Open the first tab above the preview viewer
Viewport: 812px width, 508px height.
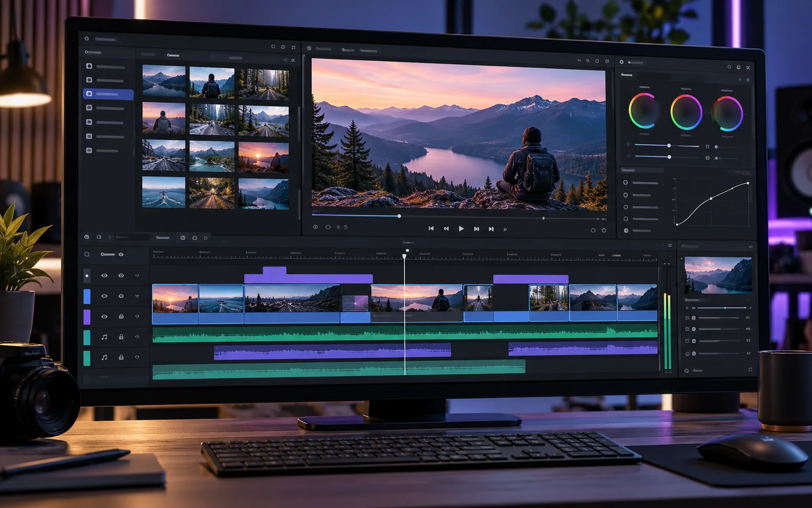click(x=323, y=49)
